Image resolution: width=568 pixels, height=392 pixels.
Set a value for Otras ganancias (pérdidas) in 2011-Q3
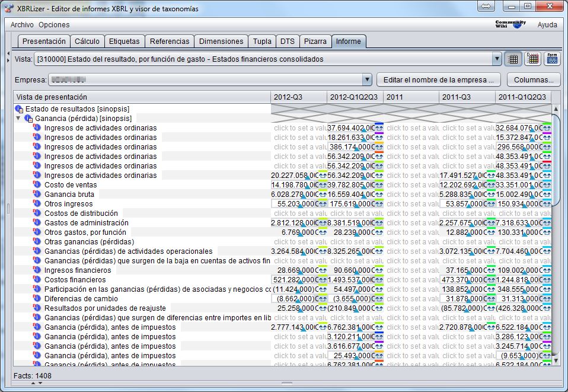pos(467,241)
